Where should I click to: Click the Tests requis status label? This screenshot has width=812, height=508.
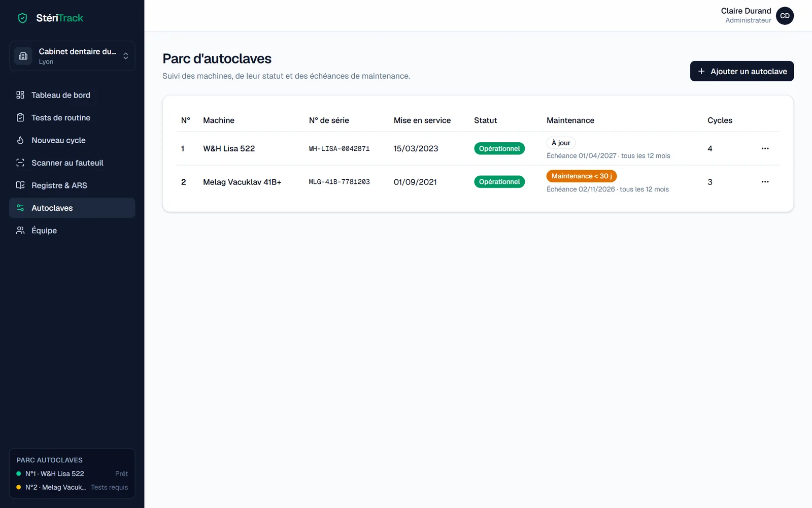[110, 487]
